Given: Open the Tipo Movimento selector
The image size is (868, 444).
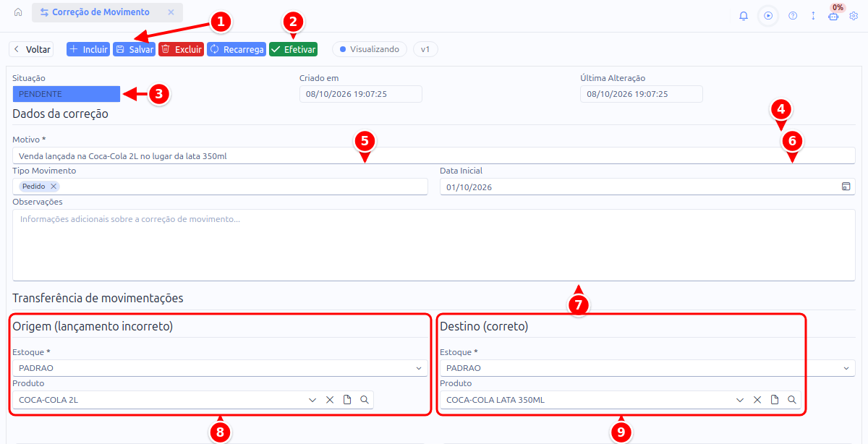Looking at the screenshot, I should 221,187.
